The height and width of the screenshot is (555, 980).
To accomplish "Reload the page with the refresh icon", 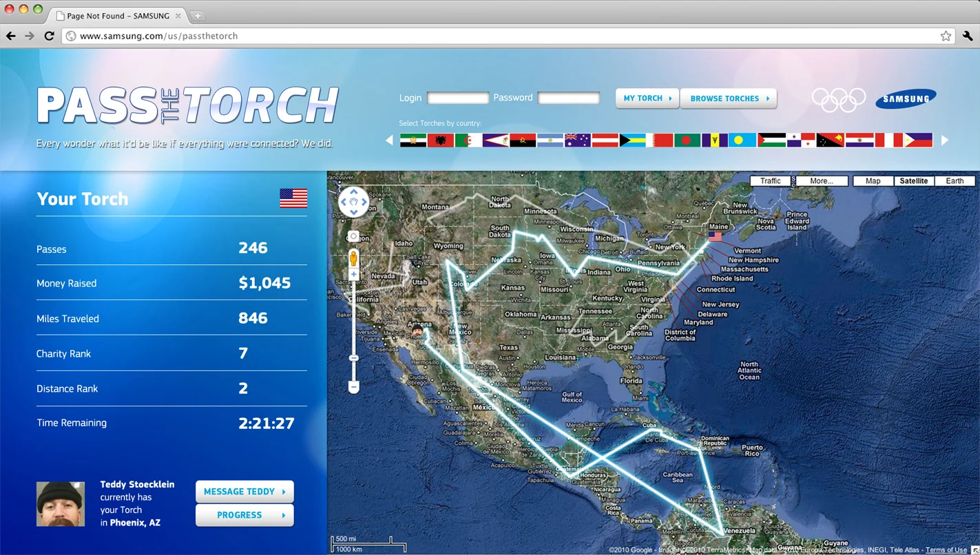I will 49,36.
